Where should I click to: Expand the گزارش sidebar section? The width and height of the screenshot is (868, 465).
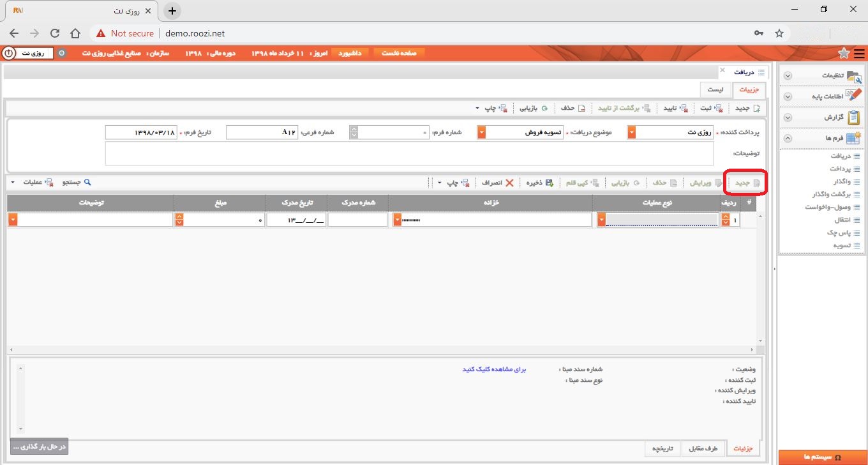(x=788, y=118)
